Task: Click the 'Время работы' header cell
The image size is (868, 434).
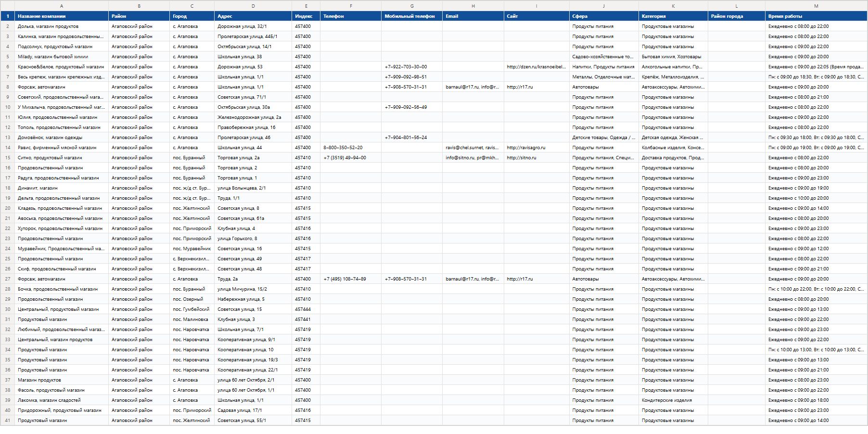Action: click(816, 16)
